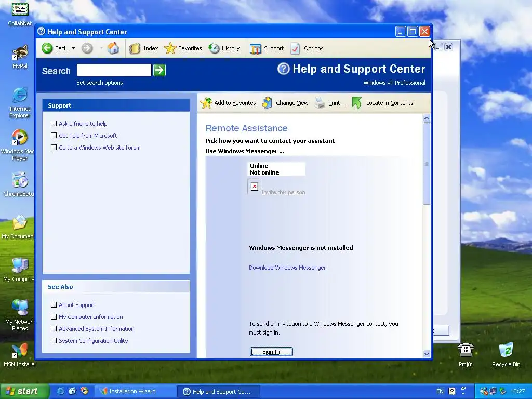Open Favorites star in toolbar
This screenshot has height=399, width=532.
183,48
